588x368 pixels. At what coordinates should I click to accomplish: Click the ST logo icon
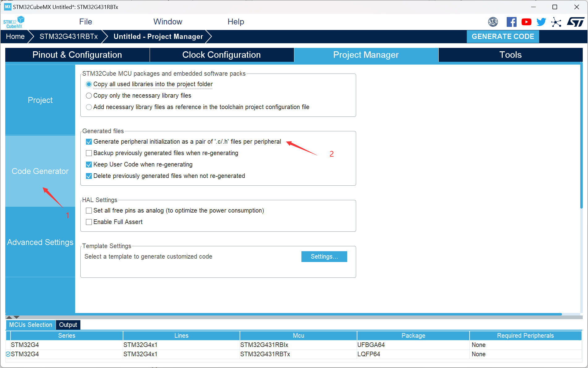575,22
